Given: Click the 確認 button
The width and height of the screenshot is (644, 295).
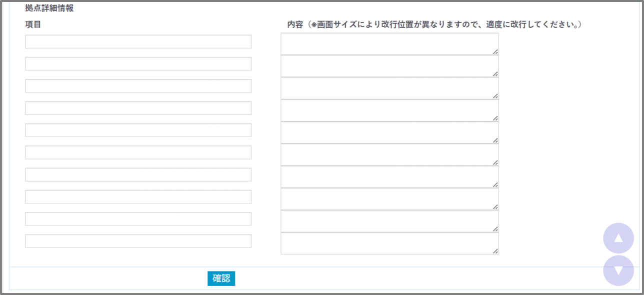Looking at the screenshot, I should coord(221,278).
